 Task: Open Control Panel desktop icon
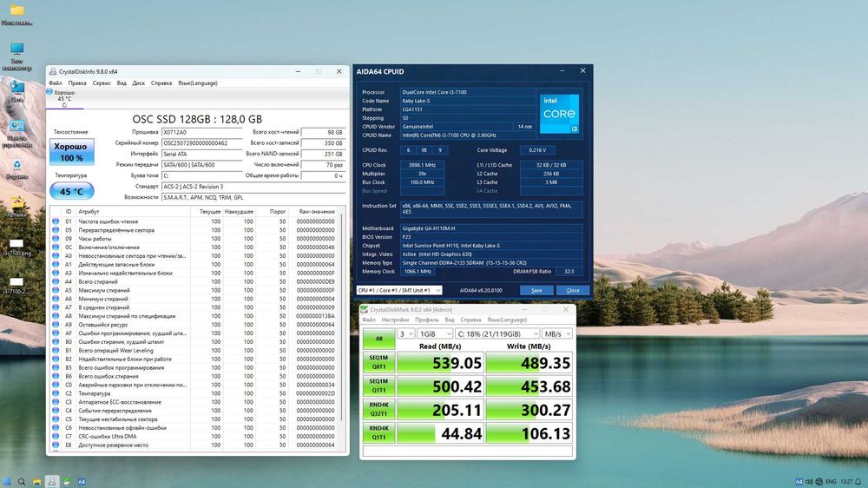pyautogui.click(x=16, y=126)
